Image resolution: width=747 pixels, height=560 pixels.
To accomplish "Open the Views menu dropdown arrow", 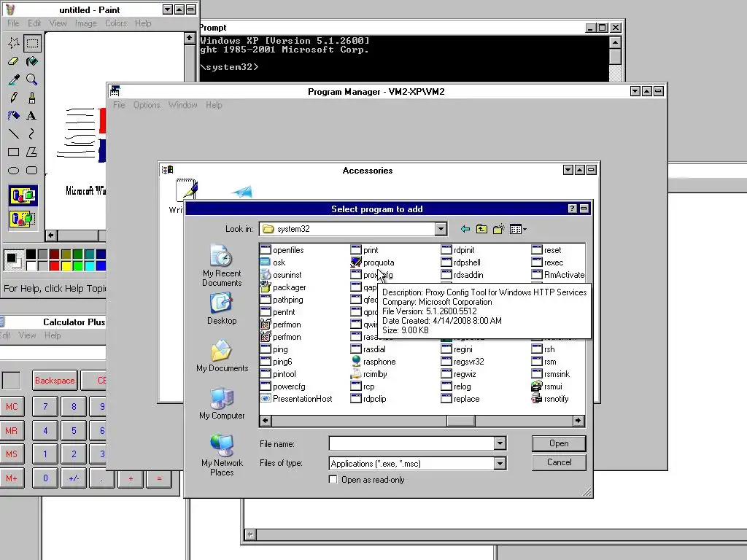I will [525, 230].
